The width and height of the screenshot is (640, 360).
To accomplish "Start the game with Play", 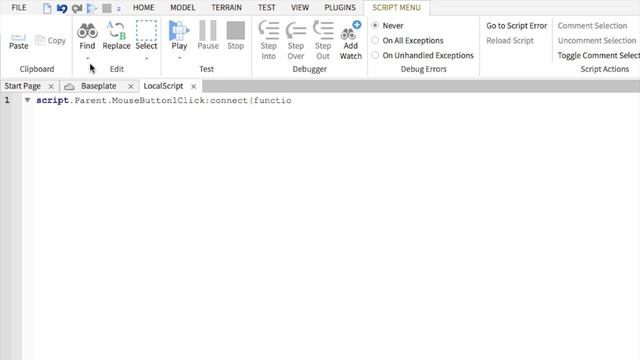I will pos(179,36).
